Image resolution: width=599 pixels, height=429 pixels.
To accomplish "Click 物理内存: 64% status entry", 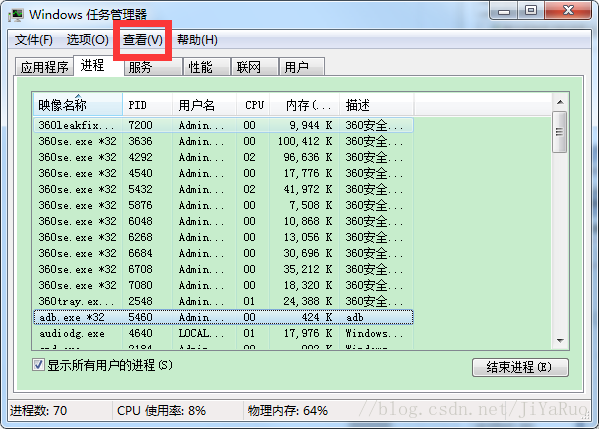I will point(288,411).
